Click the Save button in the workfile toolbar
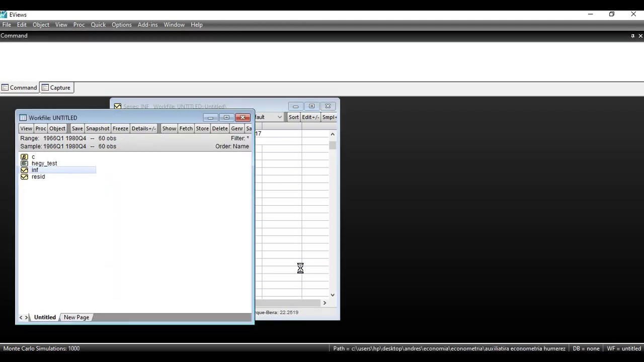The image size is (644, 362). tap(77, 128)
